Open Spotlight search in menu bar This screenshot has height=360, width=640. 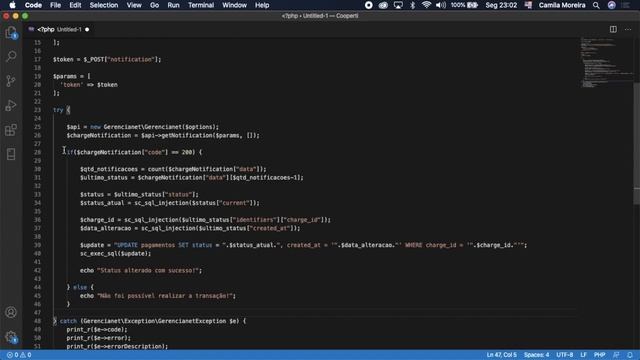tap(596, 5)
